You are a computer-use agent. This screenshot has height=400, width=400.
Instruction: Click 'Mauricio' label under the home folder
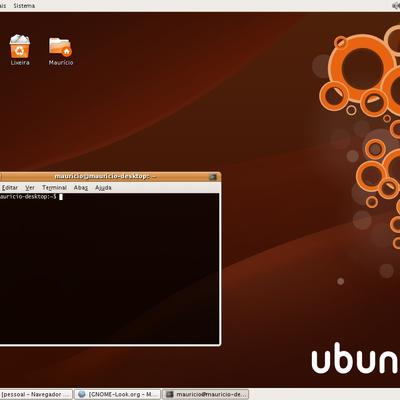61,62
